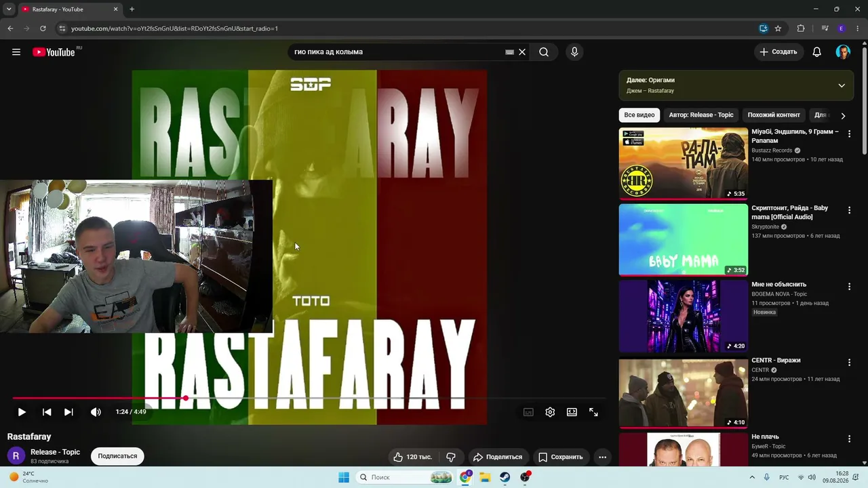Open the Release - Topic channel avatar

[x=16, y=456]
